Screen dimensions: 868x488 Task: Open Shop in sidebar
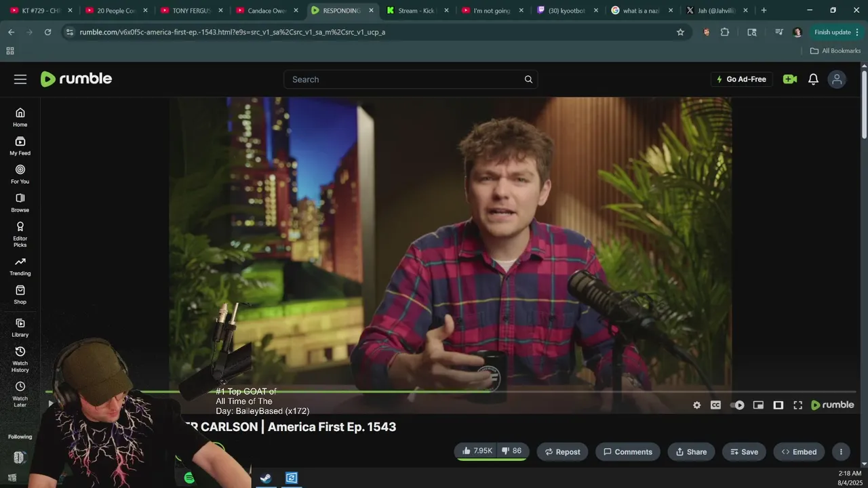(x=20, y=295)
